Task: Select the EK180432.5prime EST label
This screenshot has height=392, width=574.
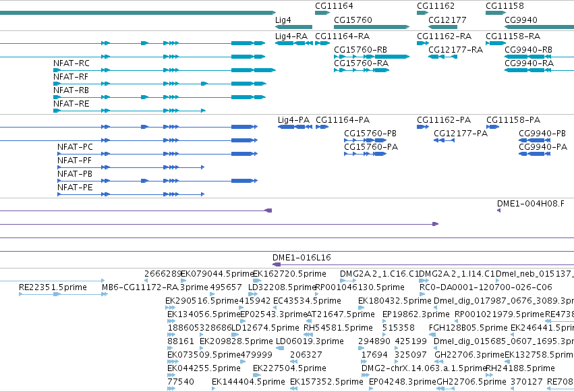Action: (x=395, y=301)
